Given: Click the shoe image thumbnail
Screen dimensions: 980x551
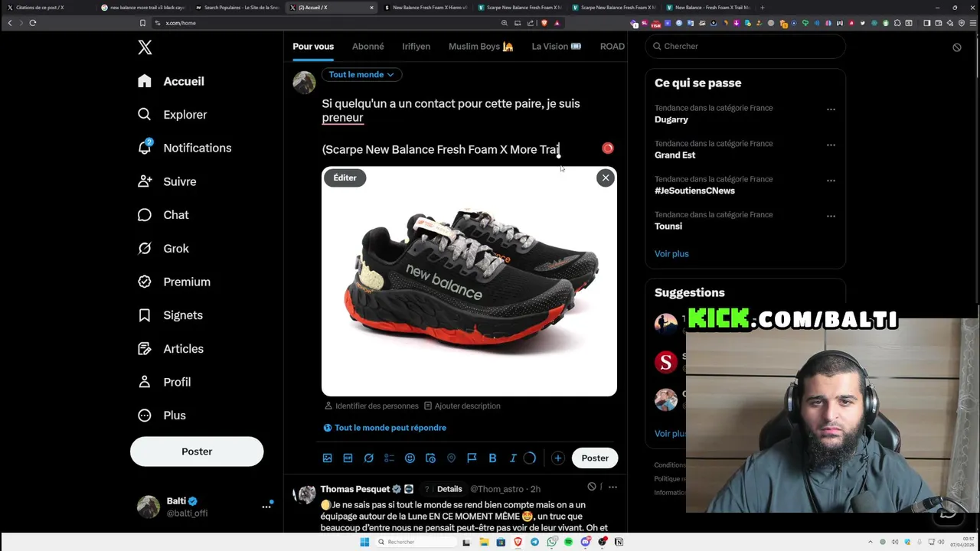Looking at the screenshot, I should click(x=469, y=281).
